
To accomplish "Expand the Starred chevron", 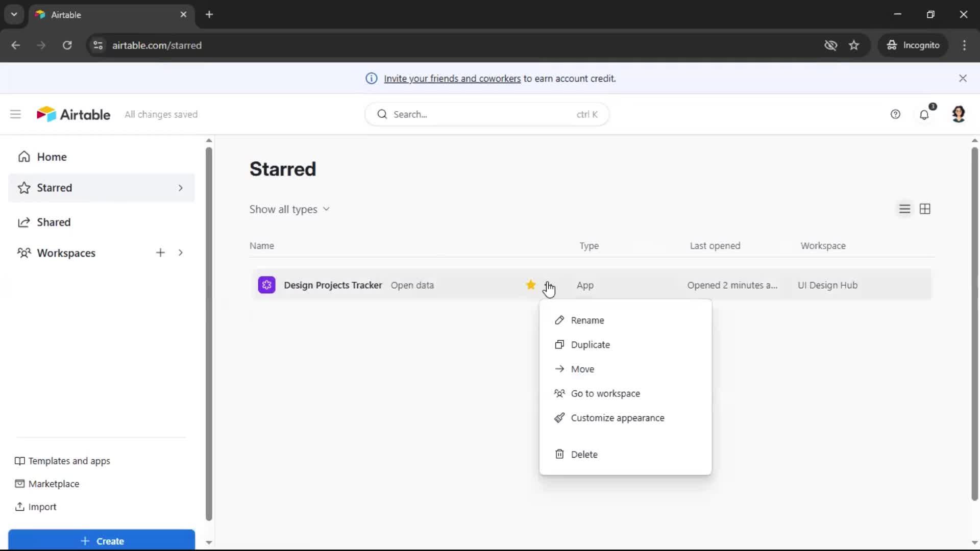I will [180, 188].
